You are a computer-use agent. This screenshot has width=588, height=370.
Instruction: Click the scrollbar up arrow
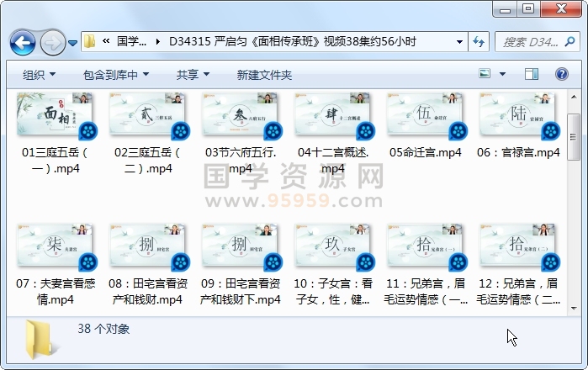[574, 98]
